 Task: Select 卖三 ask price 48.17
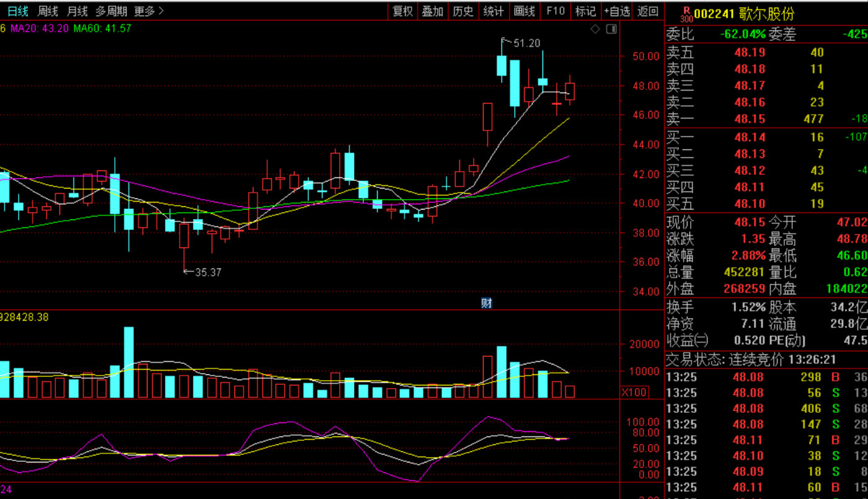click(750, 86)
